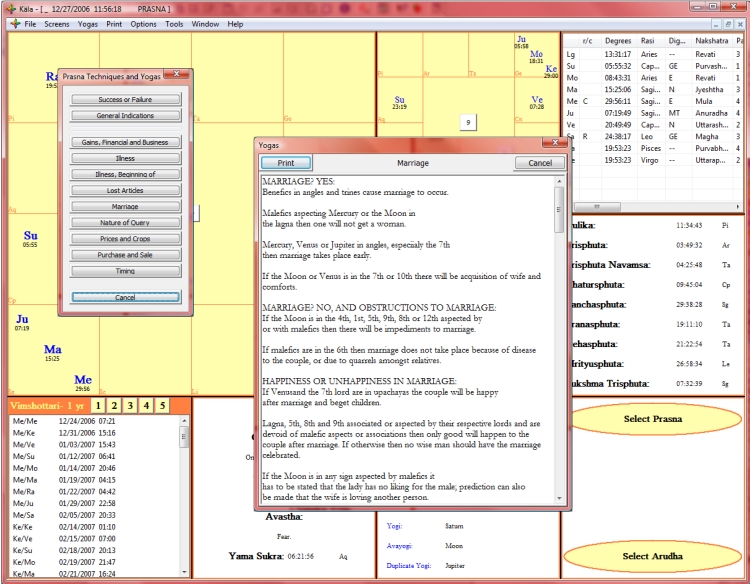Open the Options menu
Image resolution: width=750 pixels, height=584 pixels.
pos(143,24)
